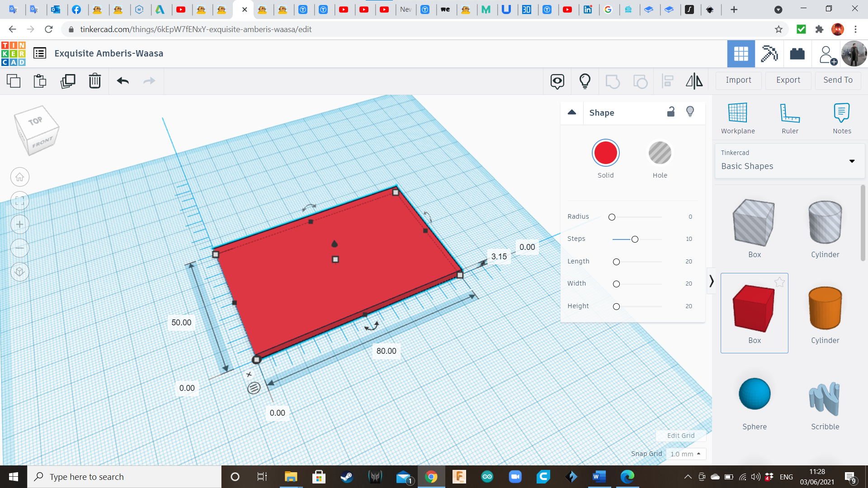Click the Align objects icon

[668, 81]
